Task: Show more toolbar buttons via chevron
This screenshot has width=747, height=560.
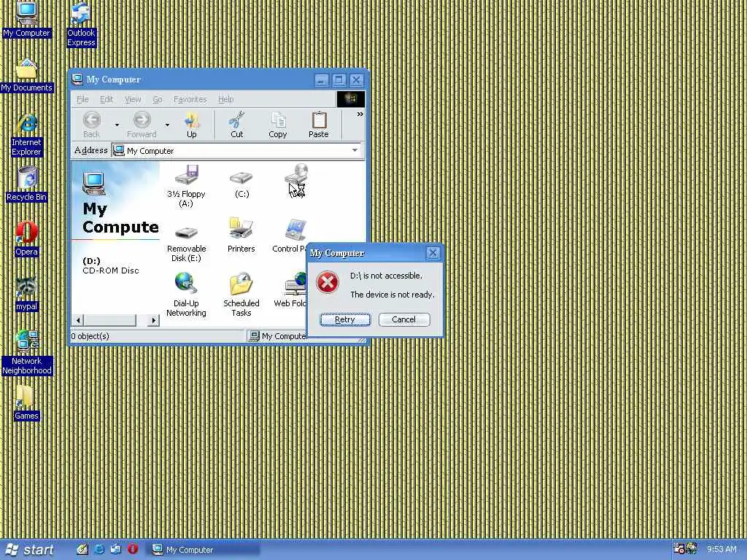Action: click(x=360, y=114)
